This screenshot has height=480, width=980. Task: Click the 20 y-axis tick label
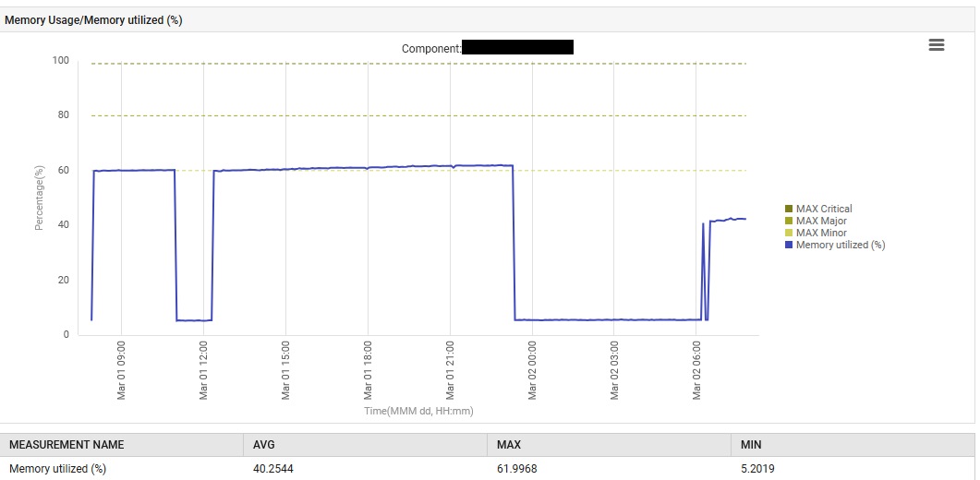click(63, 280)
